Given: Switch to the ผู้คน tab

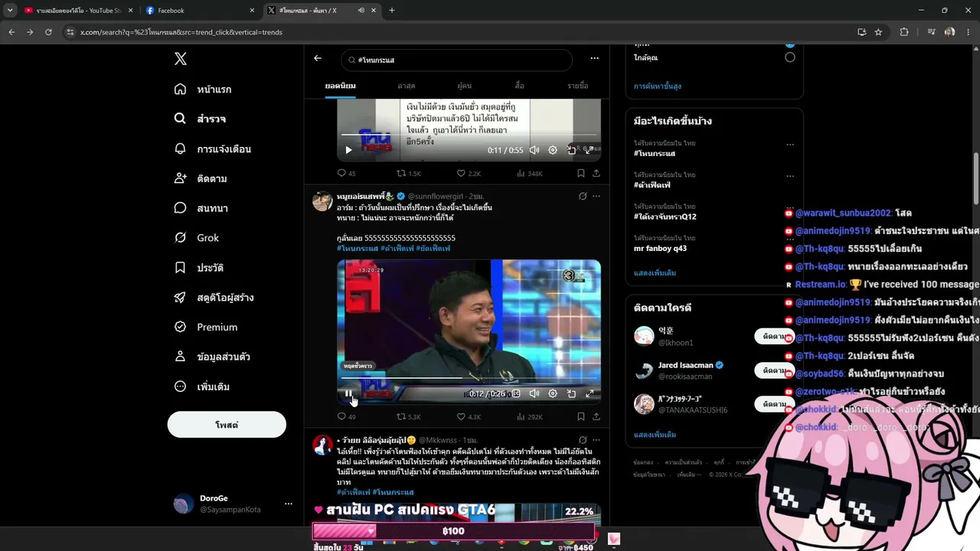Looking at the screenshot, I should tap(465, 86).
